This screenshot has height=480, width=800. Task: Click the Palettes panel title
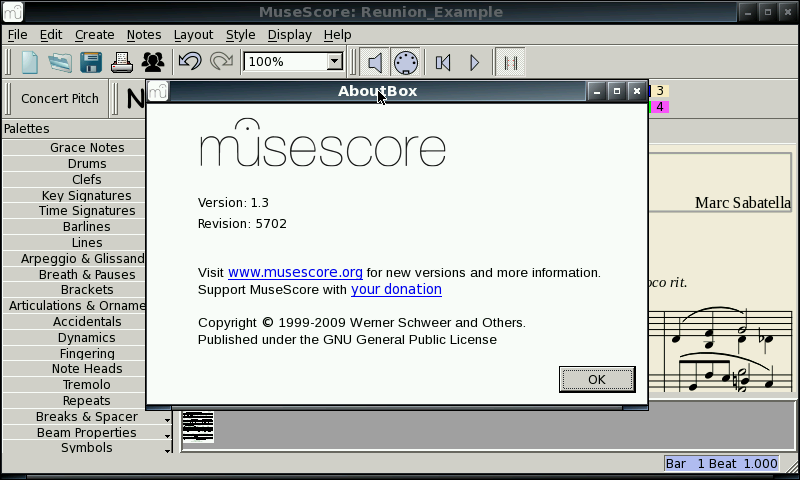[x=27, y=129]
